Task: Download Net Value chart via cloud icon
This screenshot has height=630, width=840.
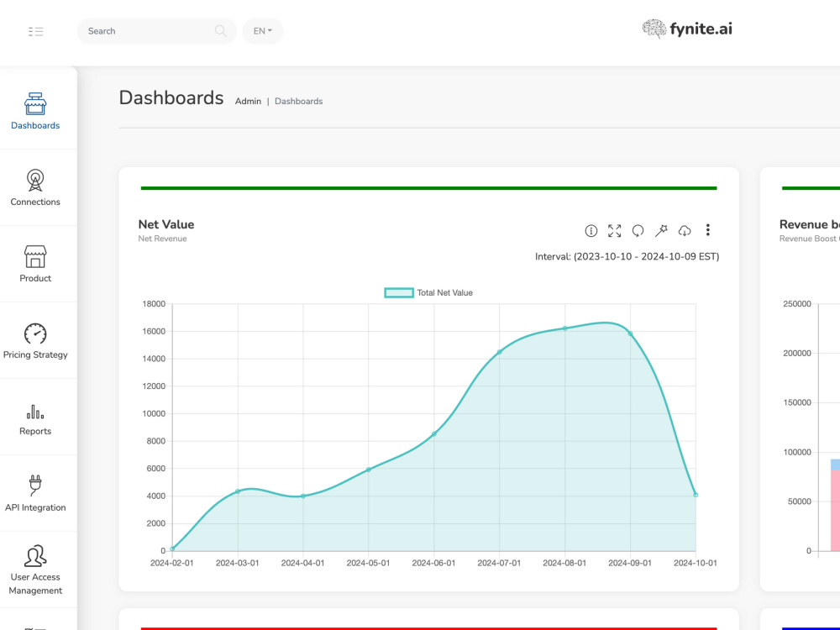Action: (685, 231)
